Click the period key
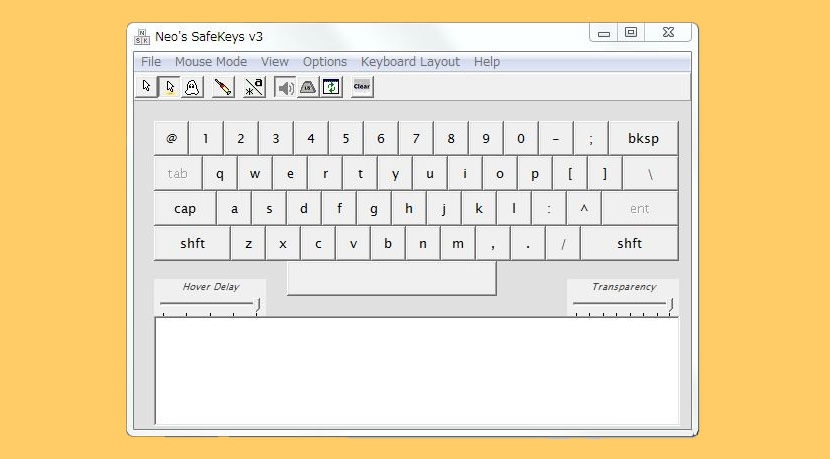Image resolution: width=830 pixels, height=459 pixels. (x=528, y=244)
